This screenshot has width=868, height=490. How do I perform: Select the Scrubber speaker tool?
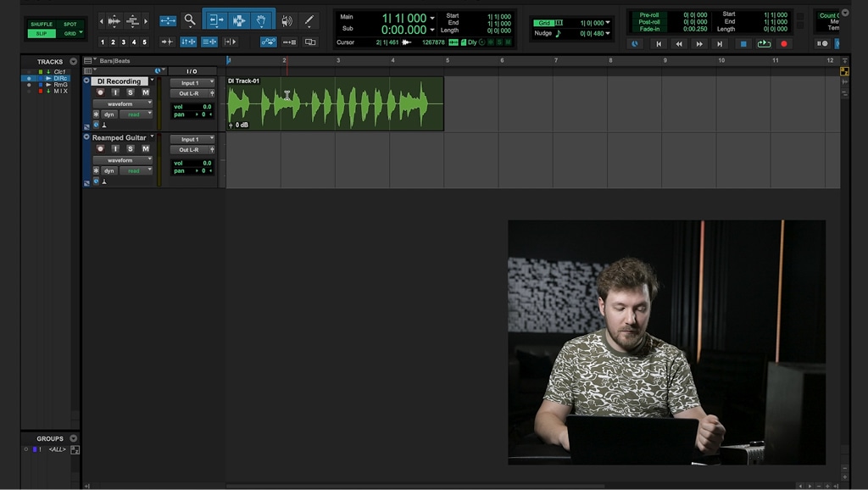(287, 21)
